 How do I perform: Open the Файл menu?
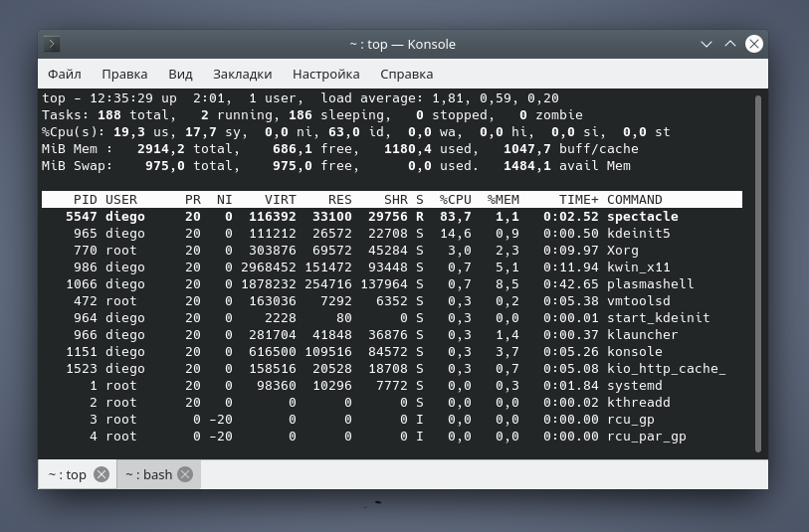pos(65,74)
